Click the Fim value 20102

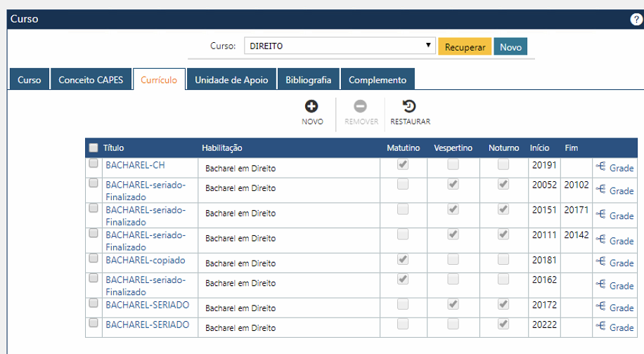click(x=577, y=185)
